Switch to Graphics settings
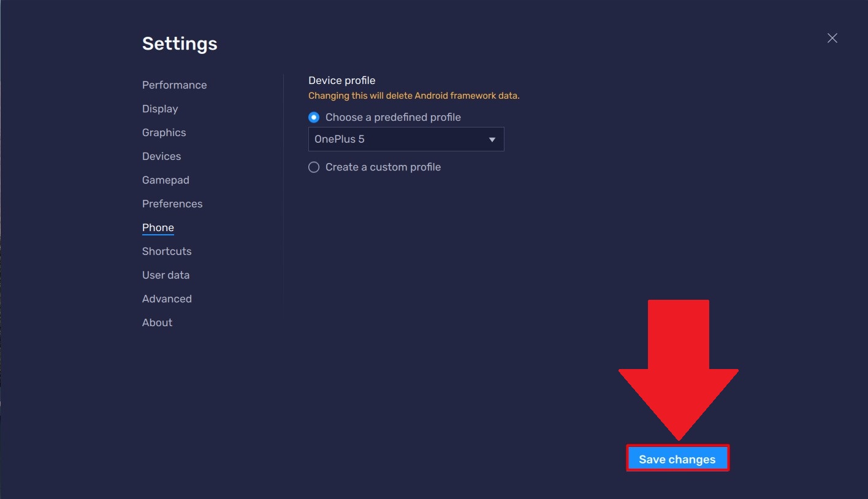The width and height of the screenshot is (868, 499). pos(164,132)
